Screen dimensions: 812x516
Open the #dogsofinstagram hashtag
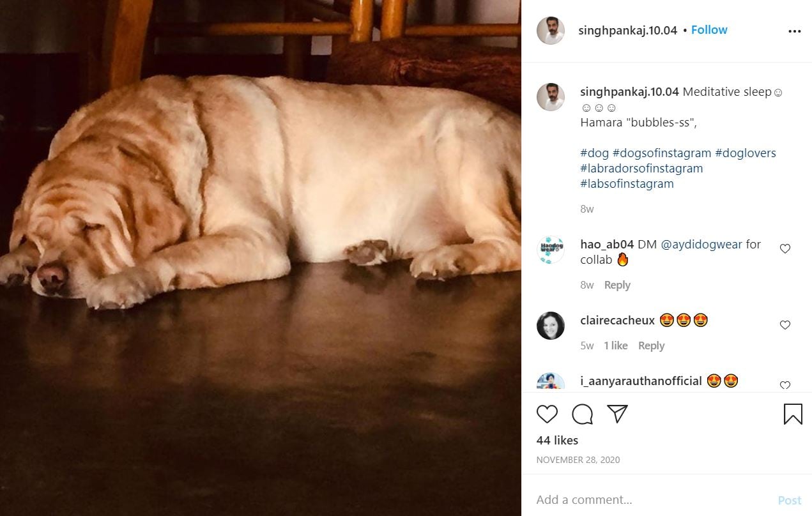coord(661,153)
